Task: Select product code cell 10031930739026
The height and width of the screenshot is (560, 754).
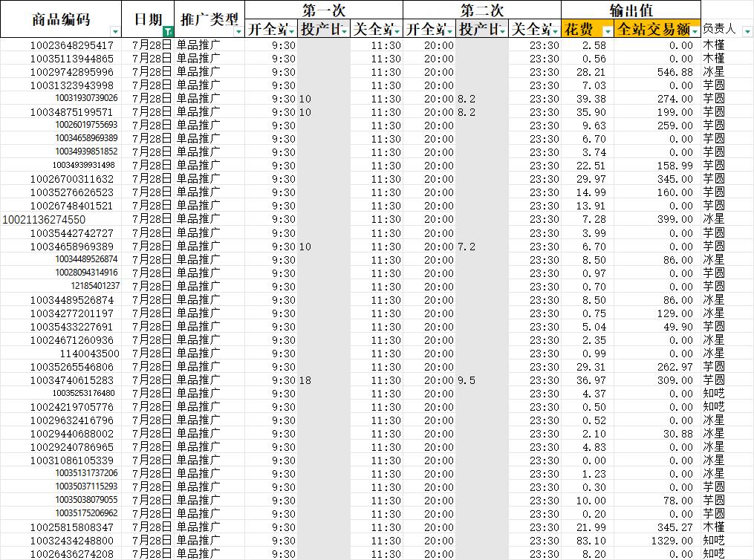Action: point(61,99)
